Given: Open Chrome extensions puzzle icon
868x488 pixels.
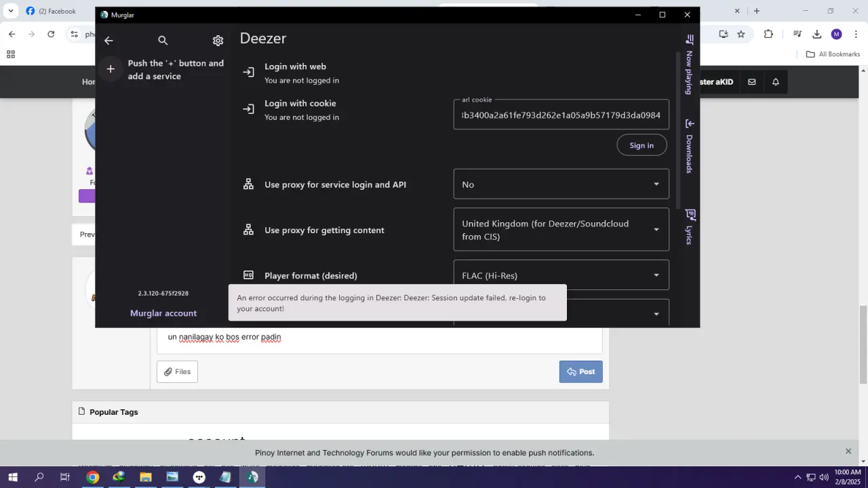Looking at the screenshot, I should 768,34.
